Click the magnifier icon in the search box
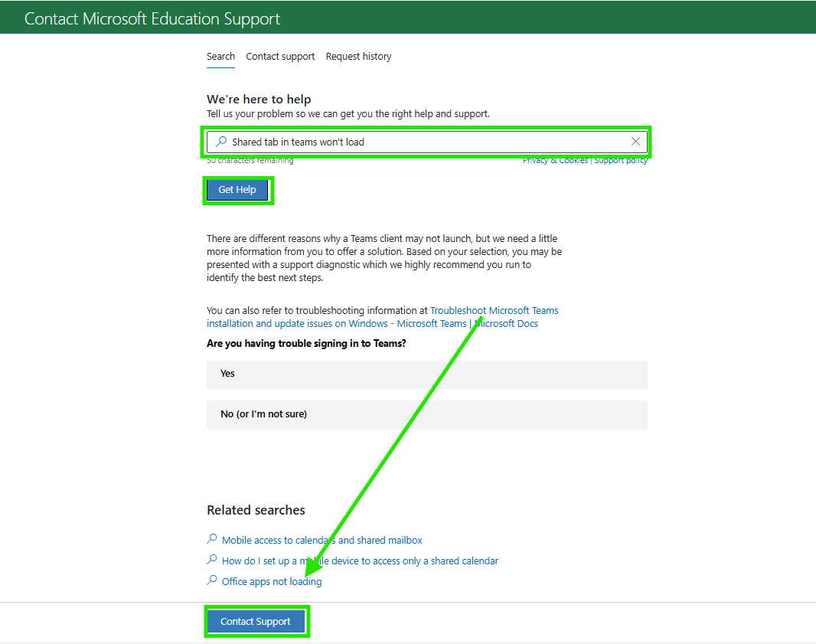 pos(221,142)
